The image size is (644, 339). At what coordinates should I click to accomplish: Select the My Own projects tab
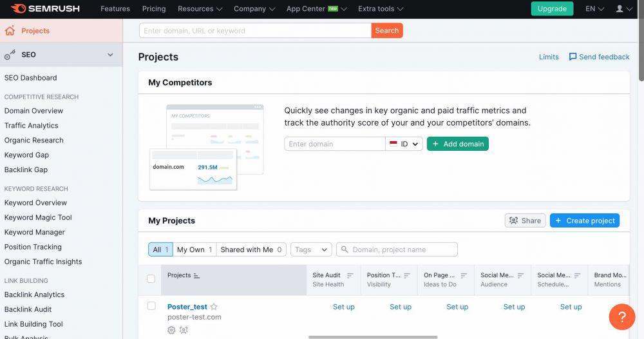click(194, 249)
